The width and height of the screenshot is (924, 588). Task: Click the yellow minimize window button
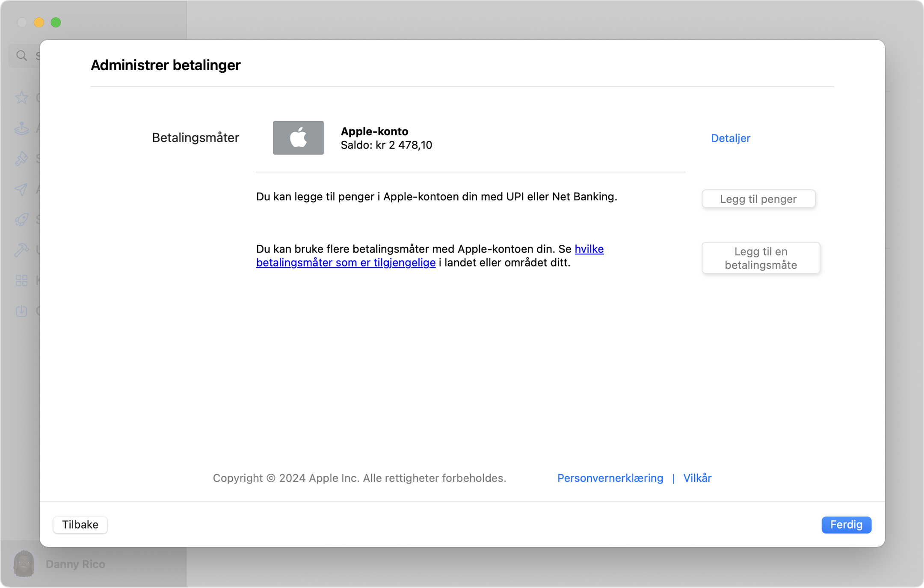(39, 22)
